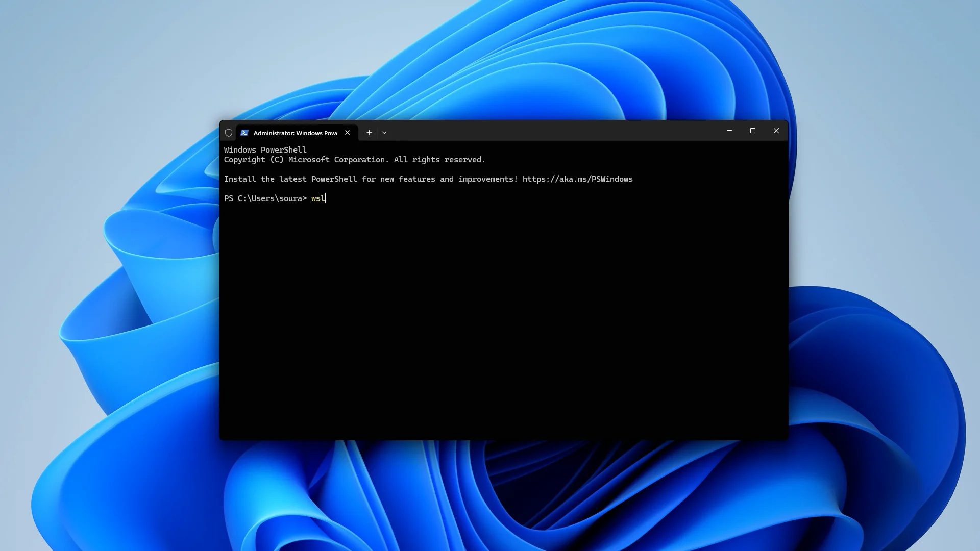
Task: Open the https://aka.ms/PSWindows link
Action: pos(577,179)
